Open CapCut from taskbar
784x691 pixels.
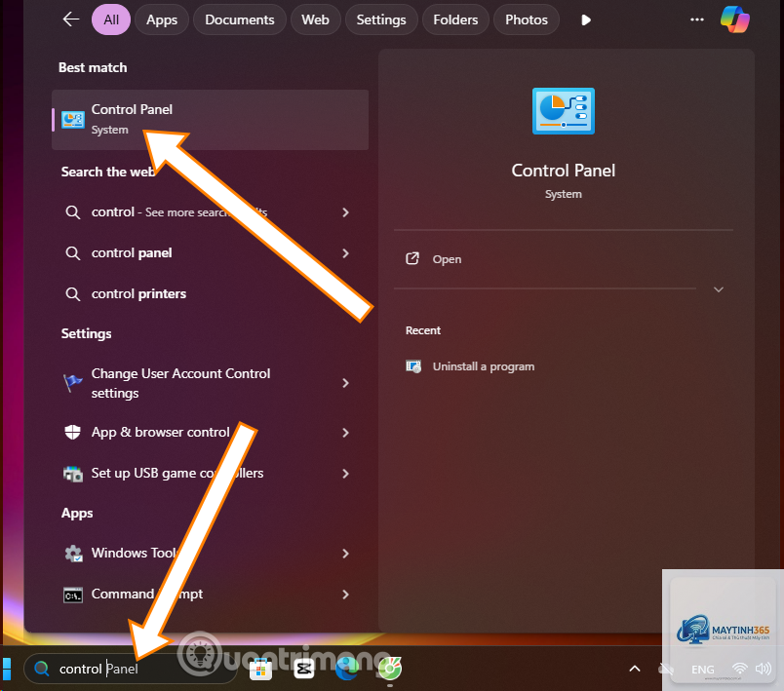coord(304,669)
